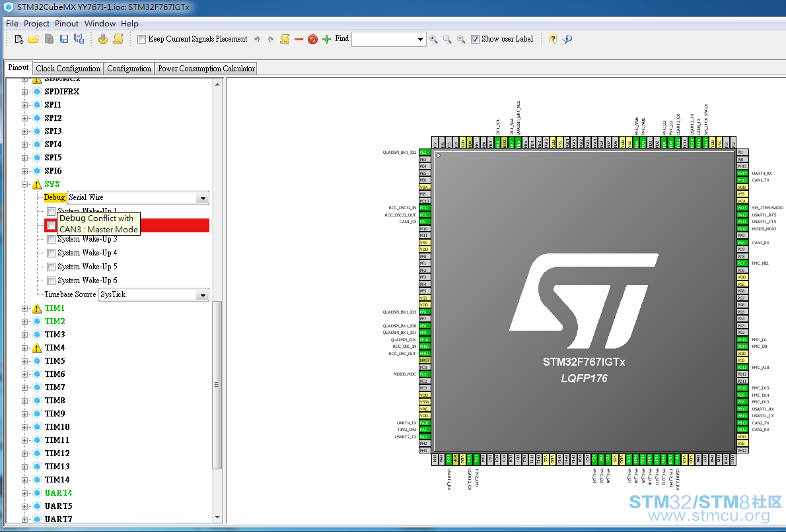Collapse the SYS tree node
The image size is (786, 532).
(x=24, y=184)
